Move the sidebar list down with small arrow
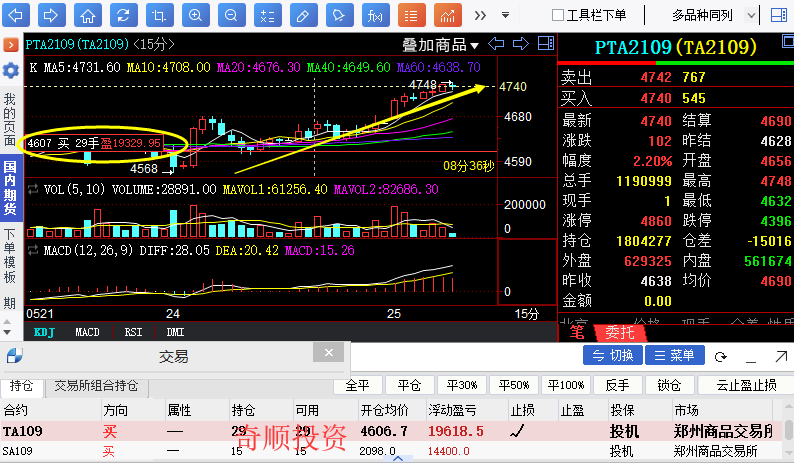This screenshot has width=794, height=463. pos(7,333)
